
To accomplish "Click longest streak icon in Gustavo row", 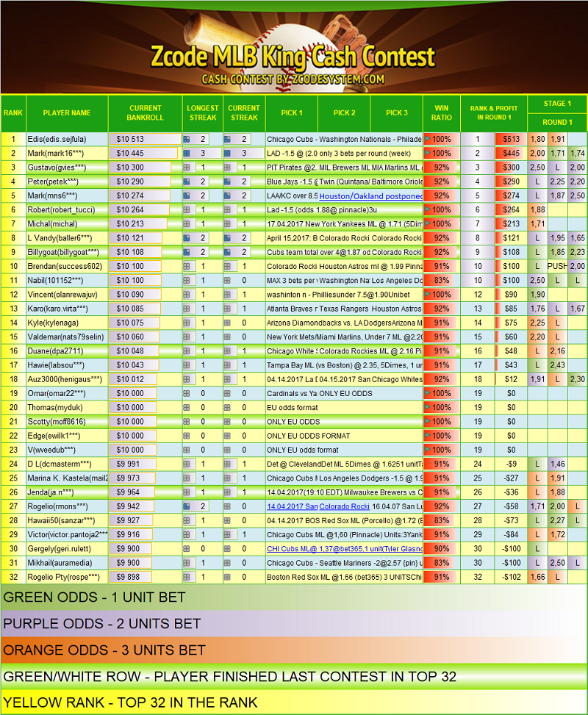I will [x=187, y=168].
